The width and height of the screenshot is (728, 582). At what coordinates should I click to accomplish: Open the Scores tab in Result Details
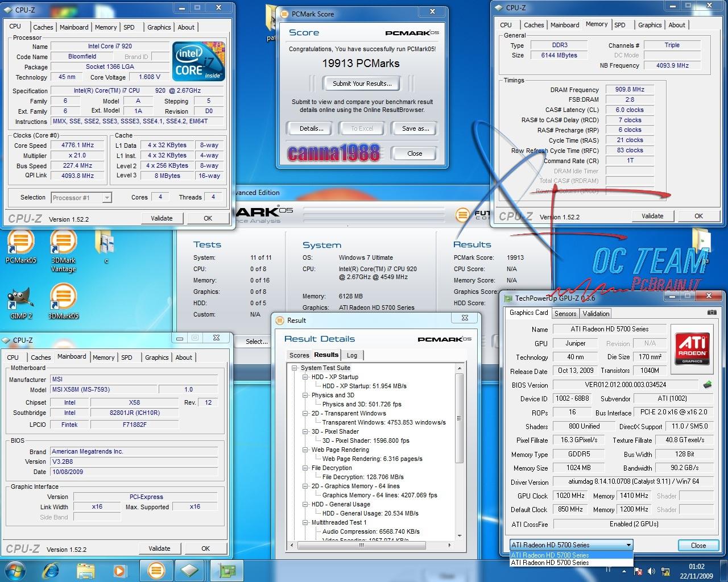(x=299, y=355)
